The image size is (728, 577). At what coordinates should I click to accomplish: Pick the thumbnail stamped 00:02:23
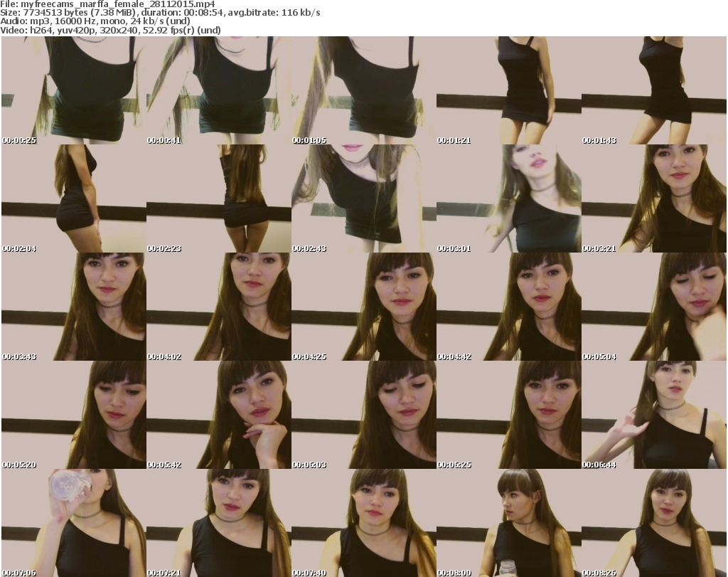pos(219,198)
